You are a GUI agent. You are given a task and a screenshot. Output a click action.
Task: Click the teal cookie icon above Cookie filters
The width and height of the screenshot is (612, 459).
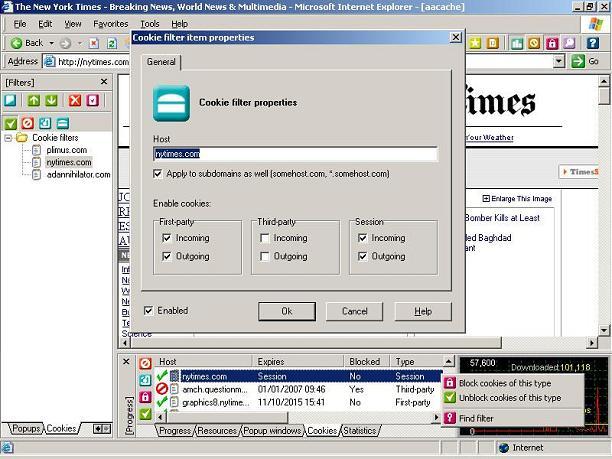[62, 123]
